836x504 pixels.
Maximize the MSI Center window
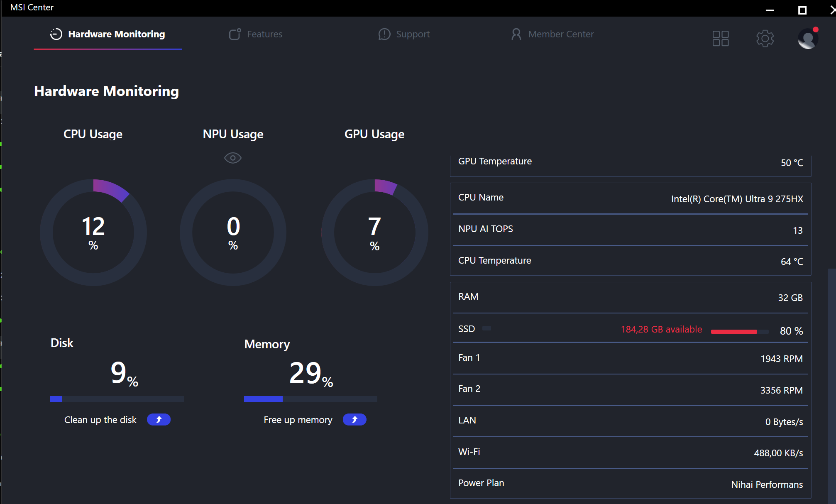tap(802, 10)
